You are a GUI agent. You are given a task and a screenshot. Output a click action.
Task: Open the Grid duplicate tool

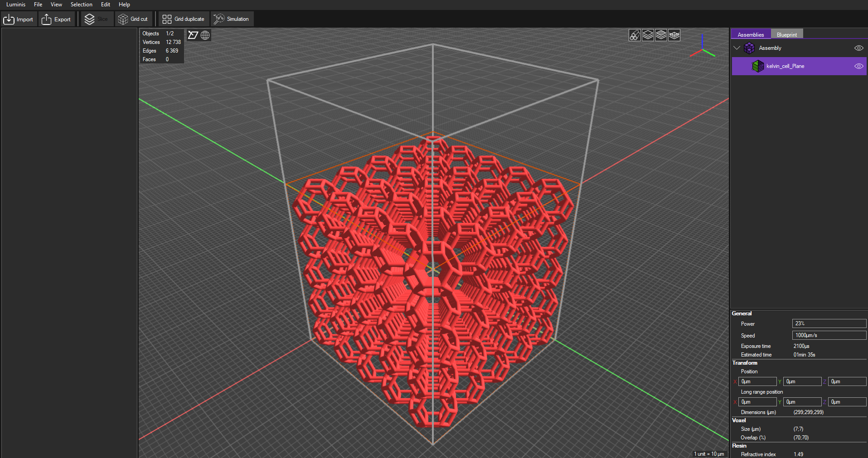[184, 19]
